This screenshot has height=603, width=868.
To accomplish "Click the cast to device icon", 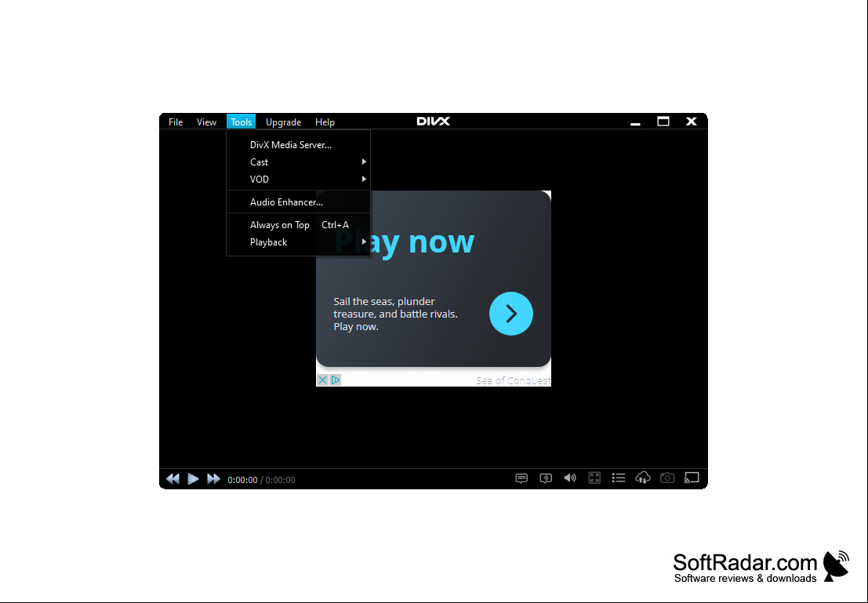I will (x=692, y=478).
